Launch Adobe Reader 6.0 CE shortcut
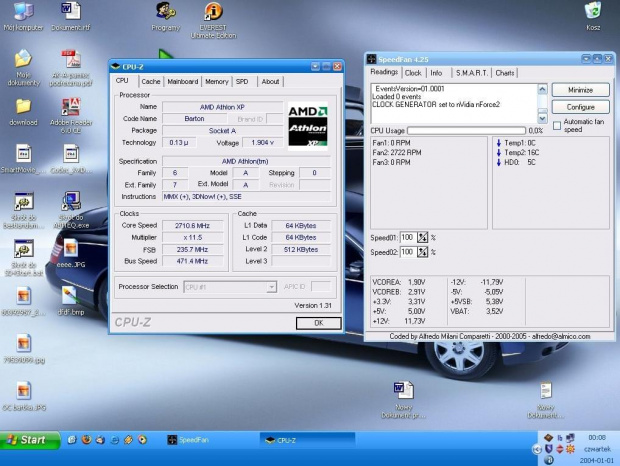The height and width of the screenshot is (466, 620). [71, 115]
